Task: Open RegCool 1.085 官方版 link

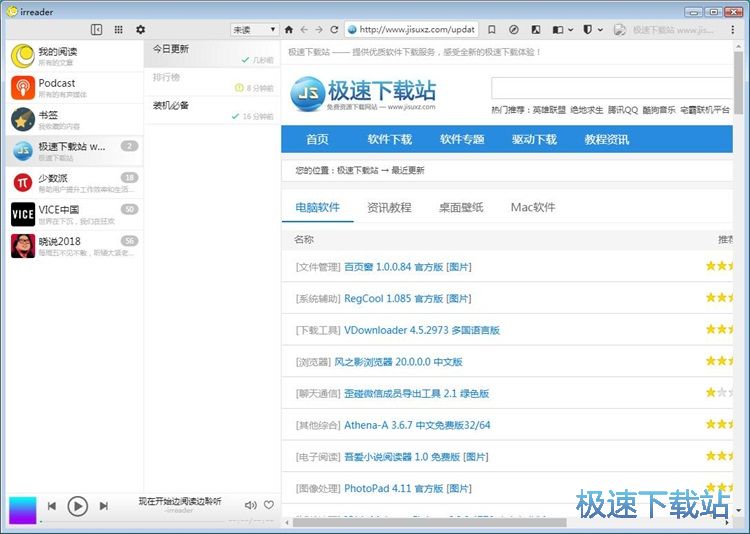Action: pyautogui.click(x=394, y=298)
